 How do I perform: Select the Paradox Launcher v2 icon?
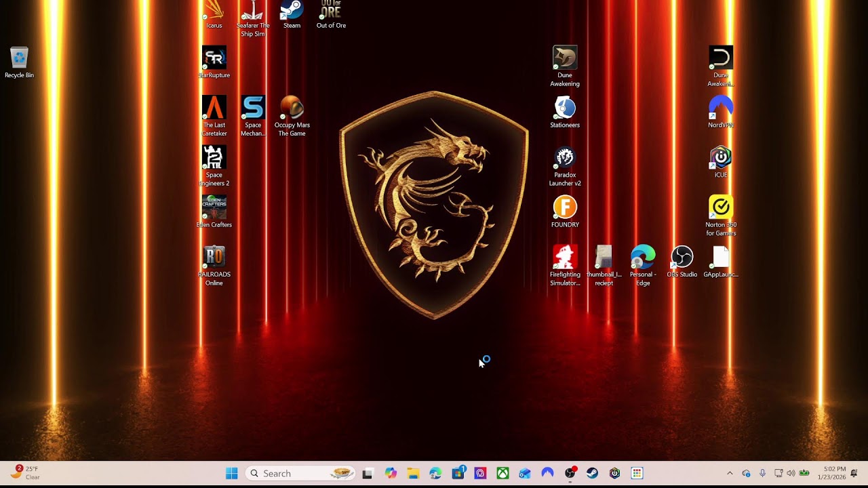[x=565, y=167]
